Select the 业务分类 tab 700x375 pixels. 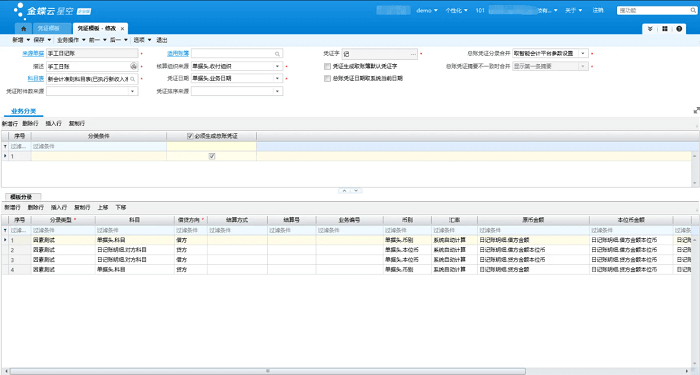click(x=24, y=111)
